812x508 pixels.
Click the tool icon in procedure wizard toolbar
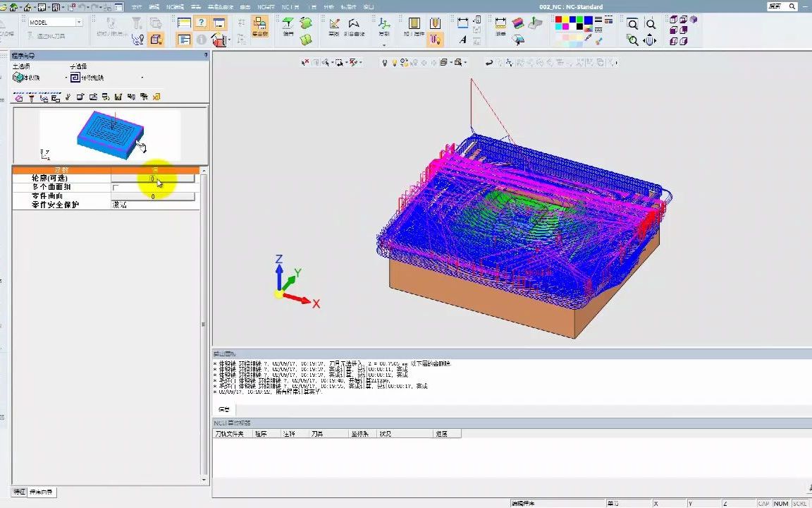pos(31,97)
